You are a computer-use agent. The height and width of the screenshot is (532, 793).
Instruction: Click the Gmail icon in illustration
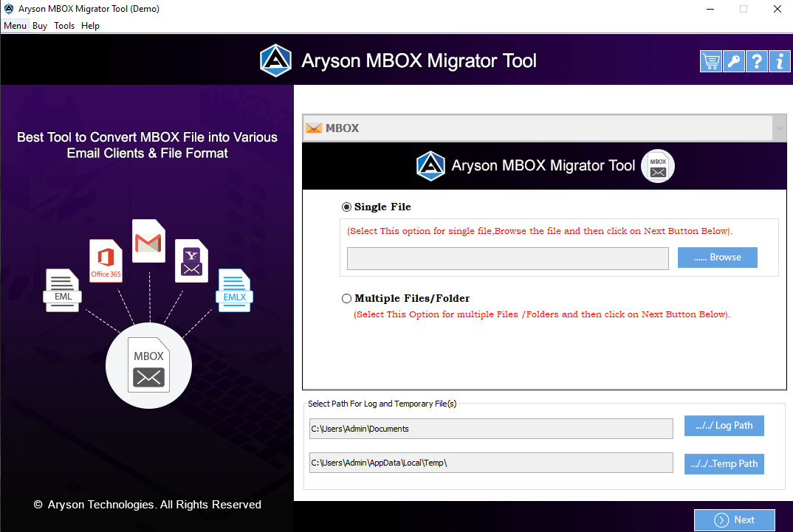coord(148,241)
